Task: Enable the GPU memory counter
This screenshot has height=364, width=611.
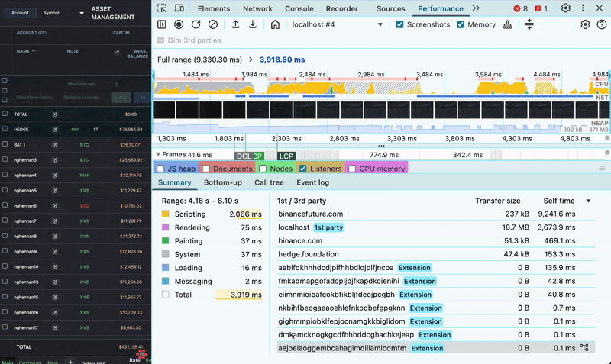Action: 352,169
